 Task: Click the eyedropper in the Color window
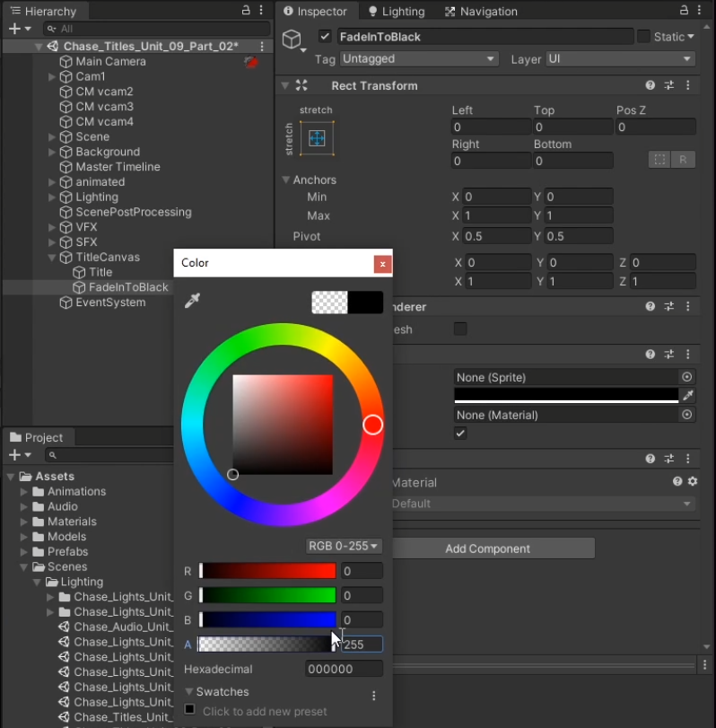[x=191, y=302]
